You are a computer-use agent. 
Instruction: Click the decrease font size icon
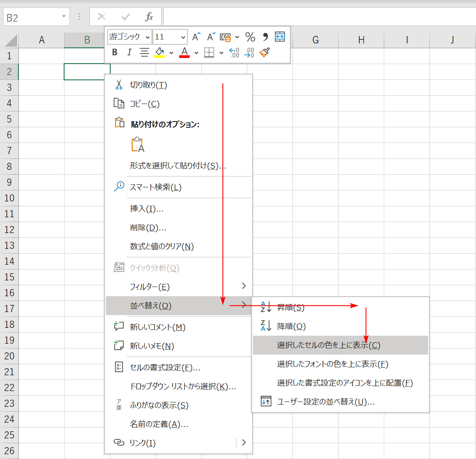pos(211,37)
